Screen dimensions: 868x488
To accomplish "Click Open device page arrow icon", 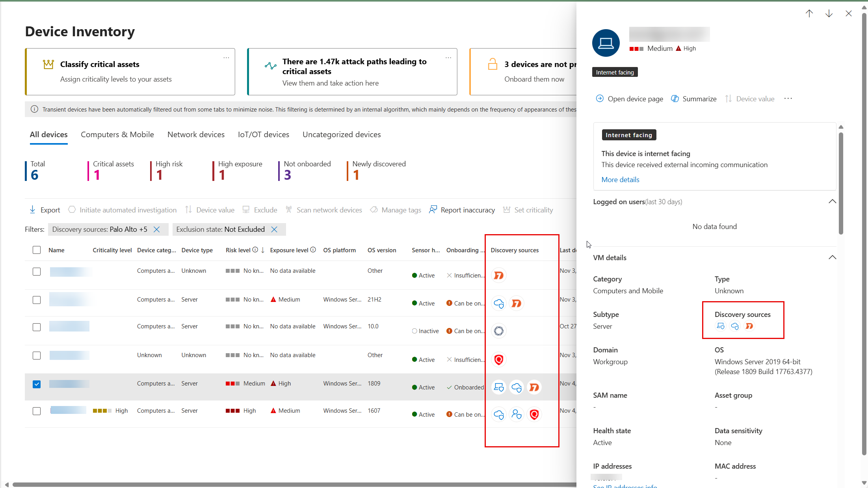I will pyautogui.click(x=599, y=99).
